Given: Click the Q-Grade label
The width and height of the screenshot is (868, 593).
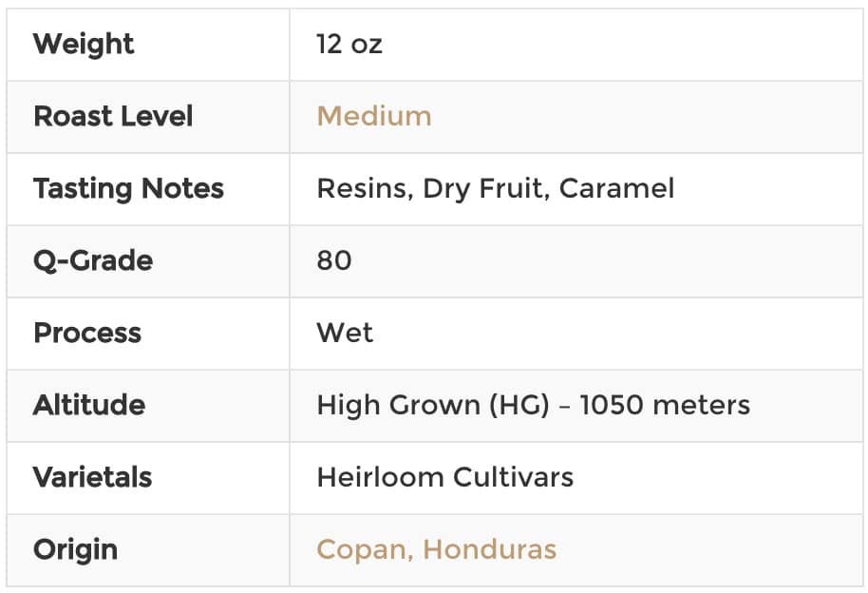Looking at the screenshot, I should 93,260.
